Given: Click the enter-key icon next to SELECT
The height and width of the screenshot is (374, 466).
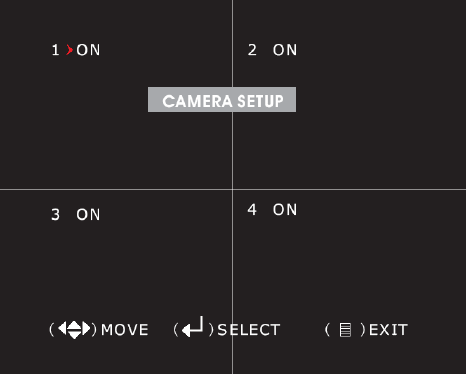Looking at the screenshot, I should click(x=193, y=327).
